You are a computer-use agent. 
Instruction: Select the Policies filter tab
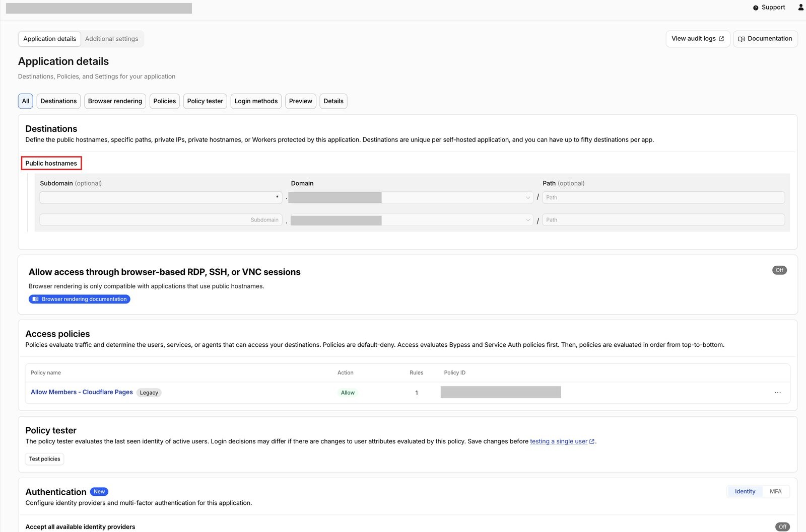[x=165, y=101]
